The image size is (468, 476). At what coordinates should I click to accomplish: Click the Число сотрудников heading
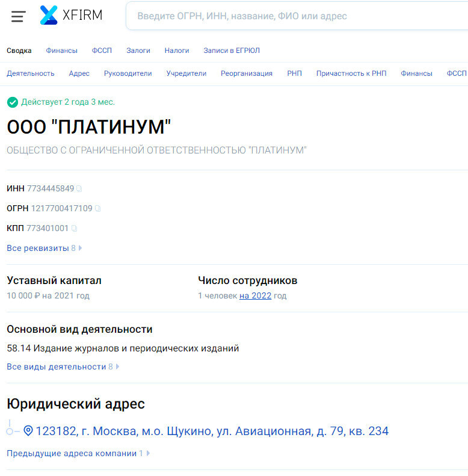248,280
